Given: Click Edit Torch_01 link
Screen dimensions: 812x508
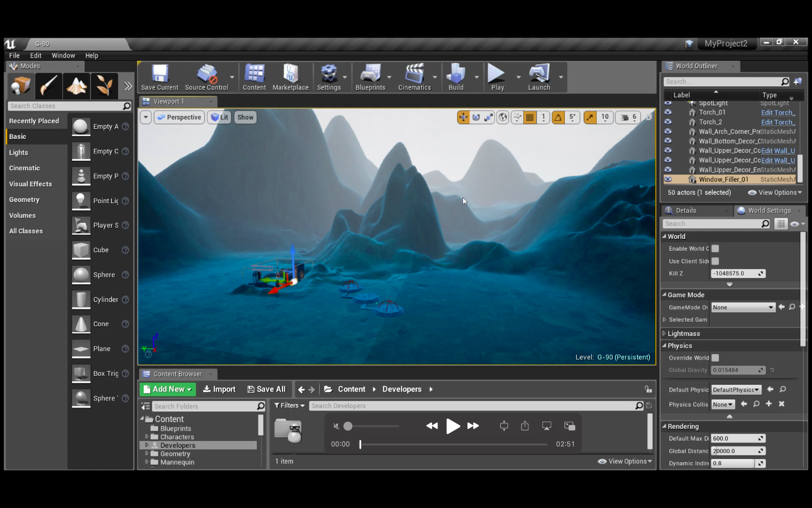Looking at the screenshot, I should [x=777, y=112].
